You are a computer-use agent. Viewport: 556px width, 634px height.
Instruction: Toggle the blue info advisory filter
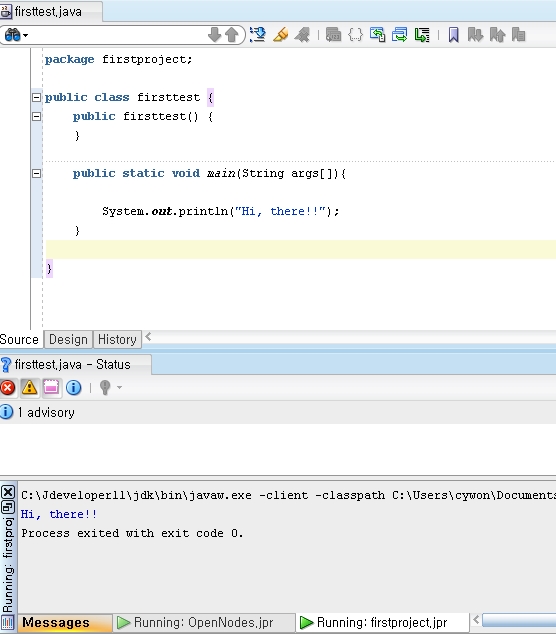point(74,388)
